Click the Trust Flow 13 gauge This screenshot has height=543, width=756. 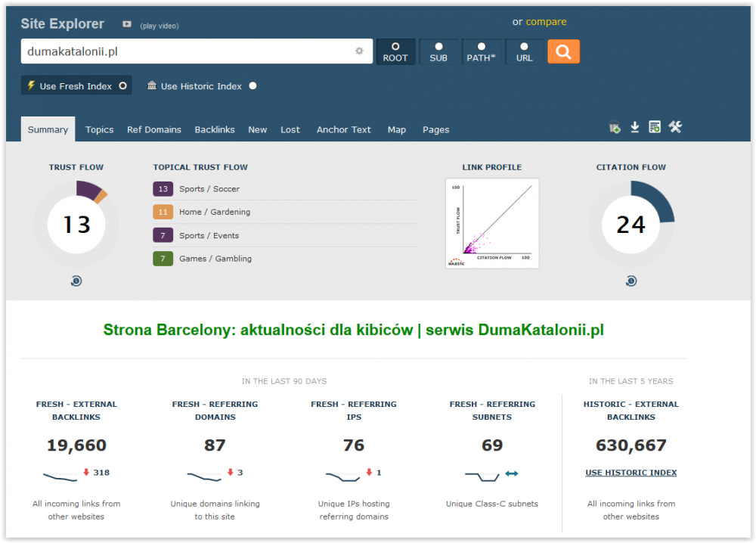point(76,225)
